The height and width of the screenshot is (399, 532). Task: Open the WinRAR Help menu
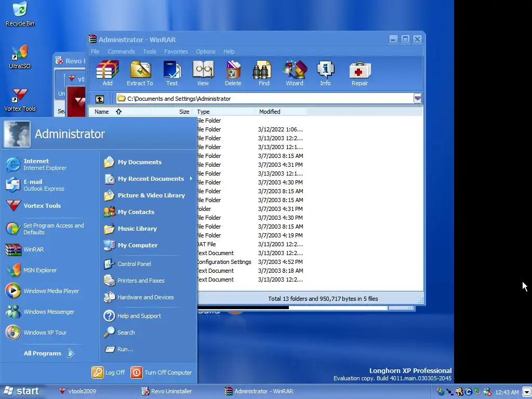(229, 51)
